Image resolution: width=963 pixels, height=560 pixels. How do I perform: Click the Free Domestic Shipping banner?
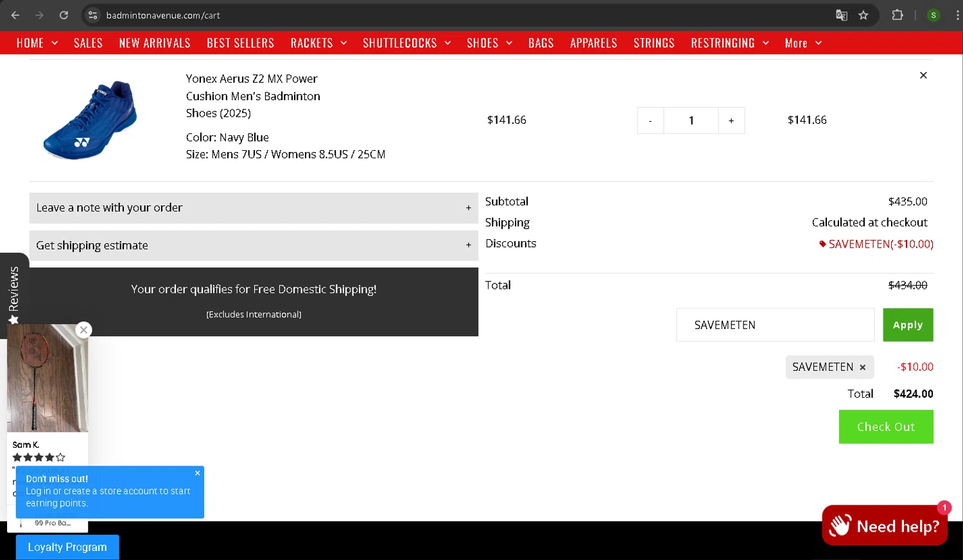tap(254, 301)
